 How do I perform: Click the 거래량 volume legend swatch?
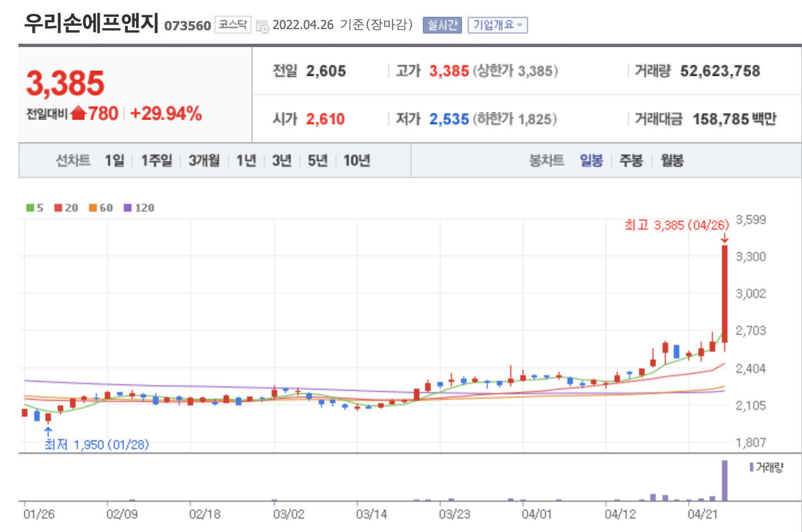click(752, 467)
